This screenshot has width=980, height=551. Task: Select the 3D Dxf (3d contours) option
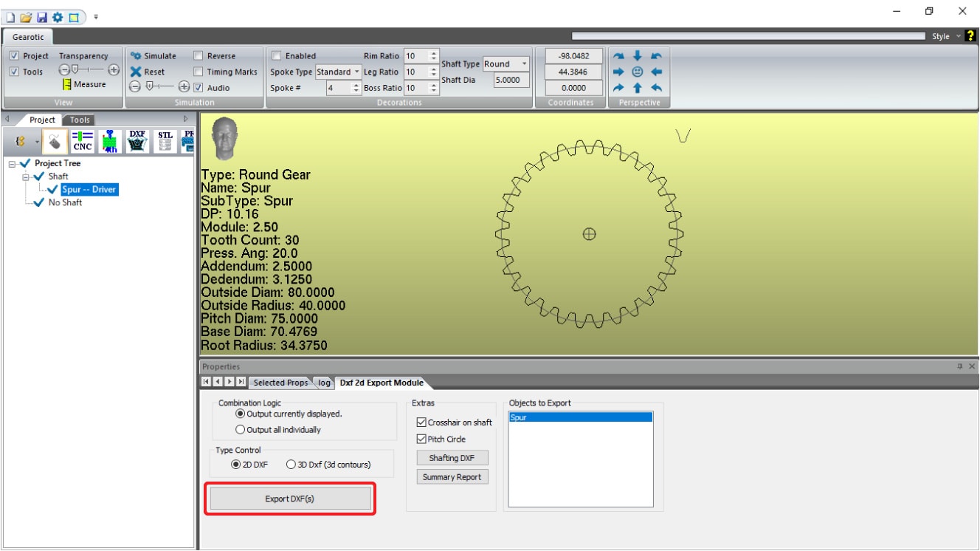(291, 465)
